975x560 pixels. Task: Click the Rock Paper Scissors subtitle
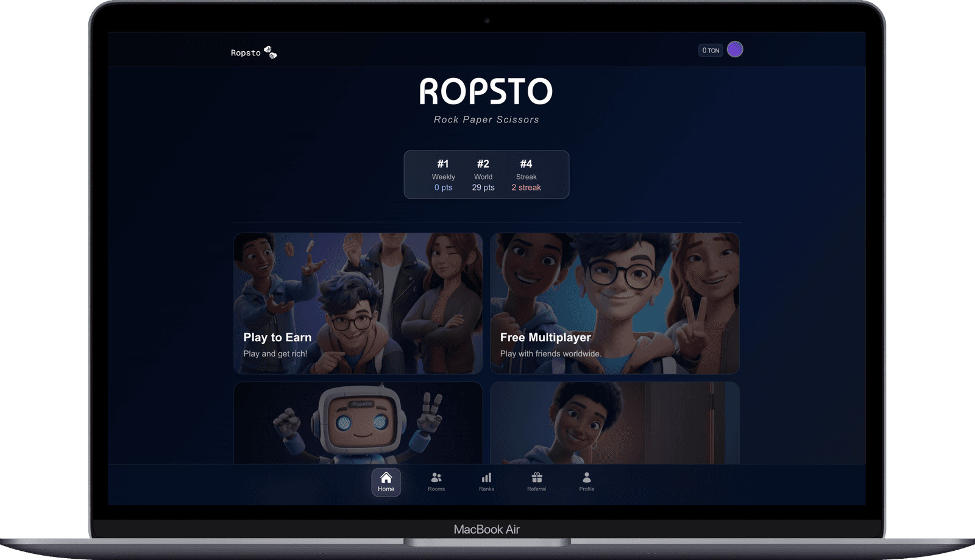tap(486, 119)
